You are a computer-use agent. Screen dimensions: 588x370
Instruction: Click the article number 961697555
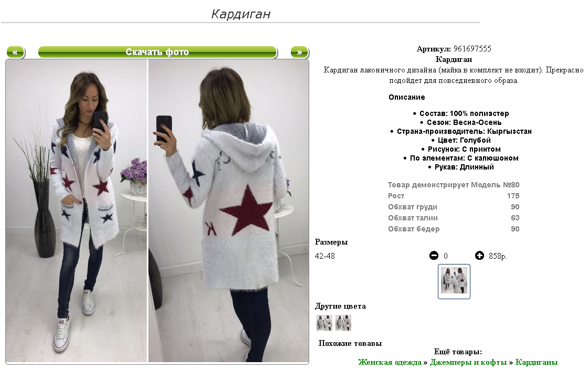tap(472, 49)
